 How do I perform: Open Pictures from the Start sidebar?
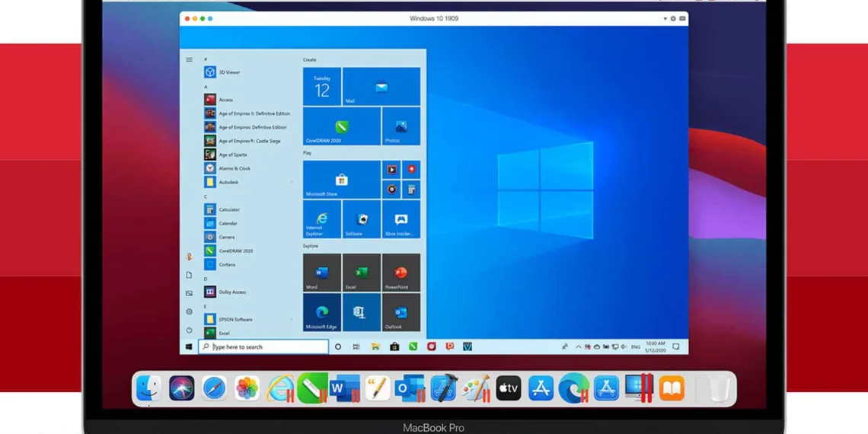point(190,293)
